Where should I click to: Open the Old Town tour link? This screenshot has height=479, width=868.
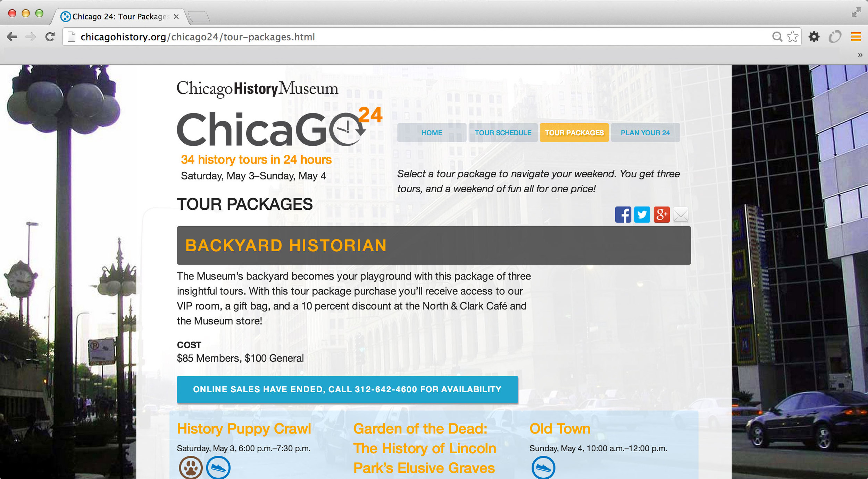point(560,429)
